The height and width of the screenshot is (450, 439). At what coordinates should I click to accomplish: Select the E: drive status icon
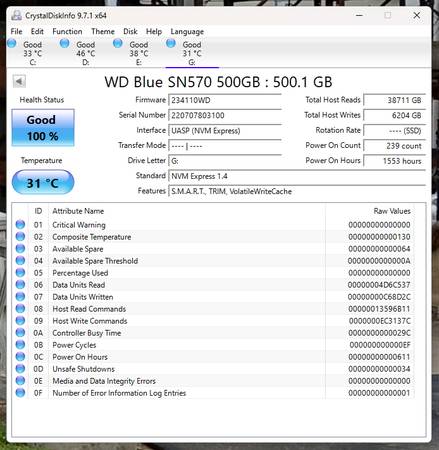click(118, 43)
